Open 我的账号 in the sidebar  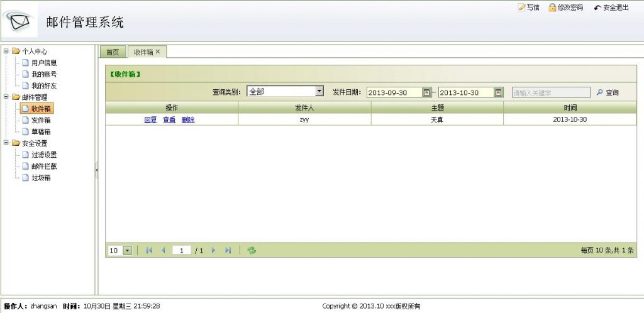[x=45, y=74]
